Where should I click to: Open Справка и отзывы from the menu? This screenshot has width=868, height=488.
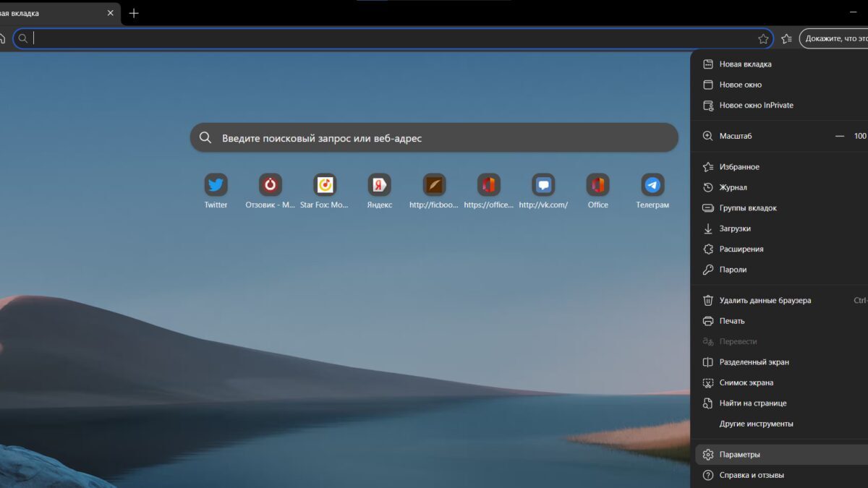tap(780, 475)
